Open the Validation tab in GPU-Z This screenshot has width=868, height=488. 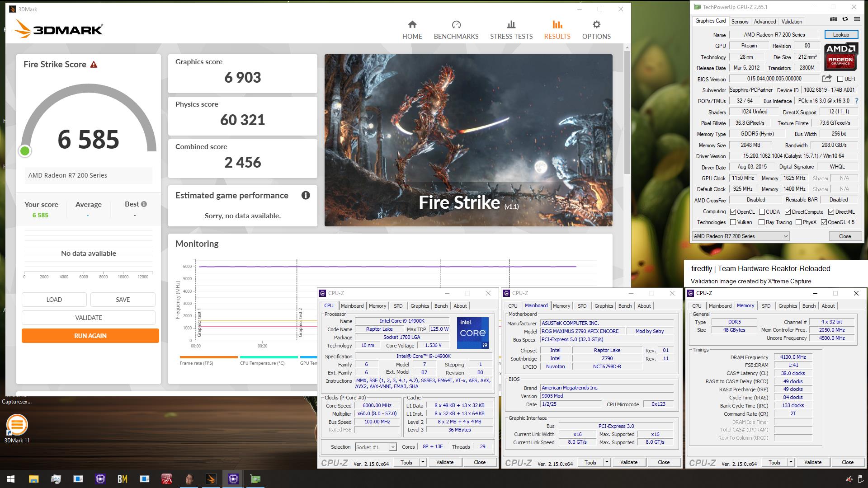792,21
